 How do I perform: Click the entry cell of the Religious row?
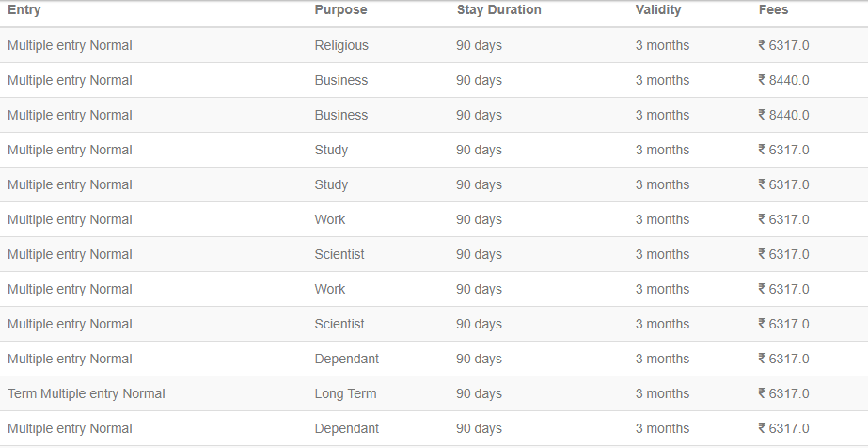pyautogui.click(x=70, y=45)
